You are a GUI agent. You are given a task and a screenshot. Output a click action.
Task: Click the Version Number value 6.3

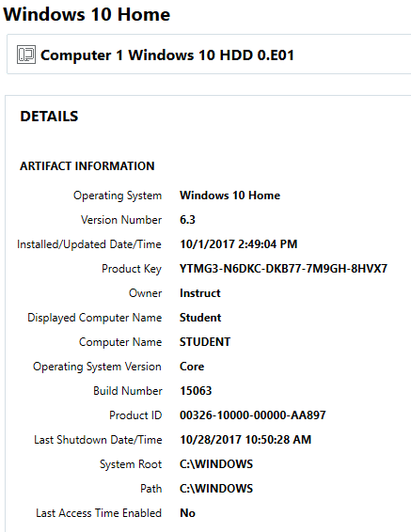coord(187,220)
